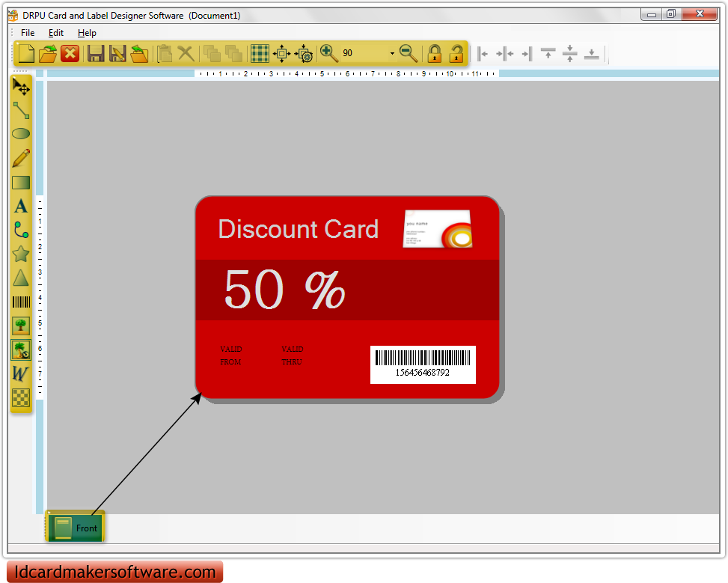Zoom in with the magnifier plus
This screenshot has width=728, height=583.
(329, 53)
